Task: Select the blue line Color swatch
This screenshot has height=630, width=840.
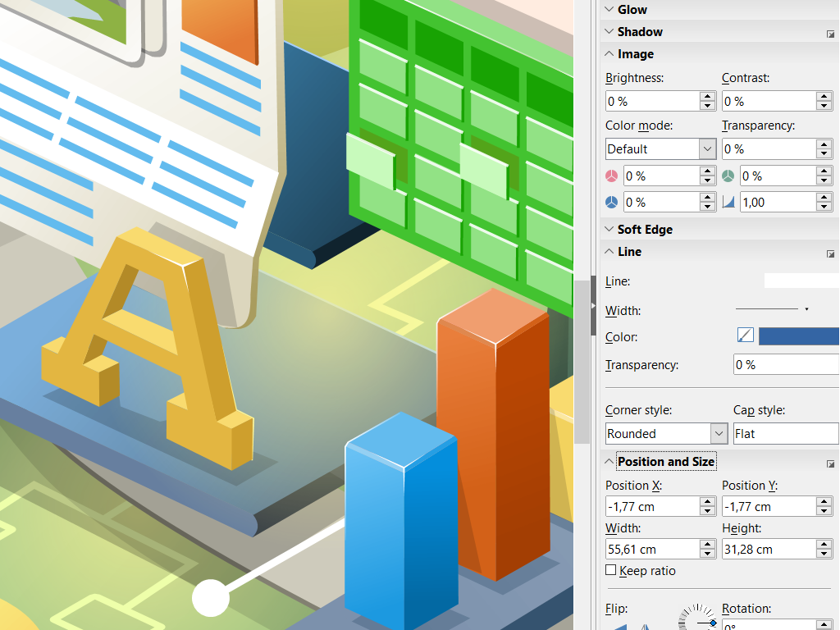Action: click(x=800, y=336)
